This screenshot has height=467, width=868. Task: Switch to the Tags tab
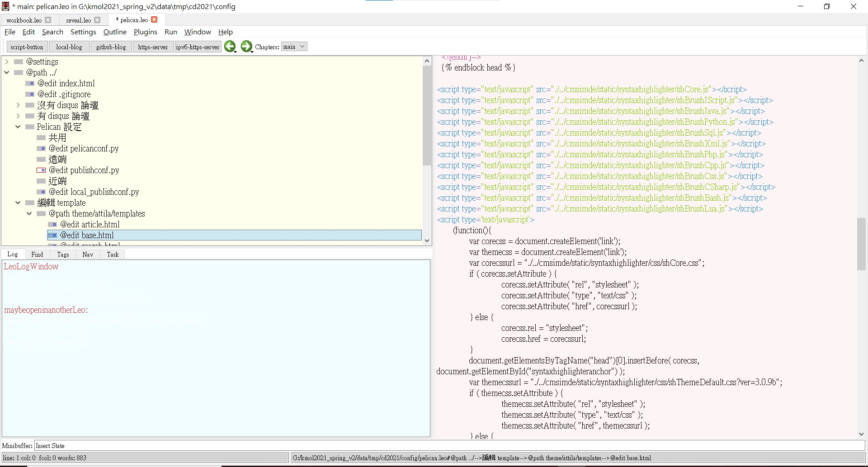63,254
